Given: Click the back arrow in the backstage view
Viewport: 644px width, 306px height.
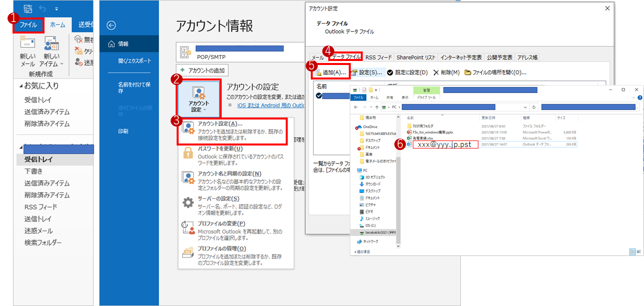Looking at the screenshot, I should click(112, 25).
